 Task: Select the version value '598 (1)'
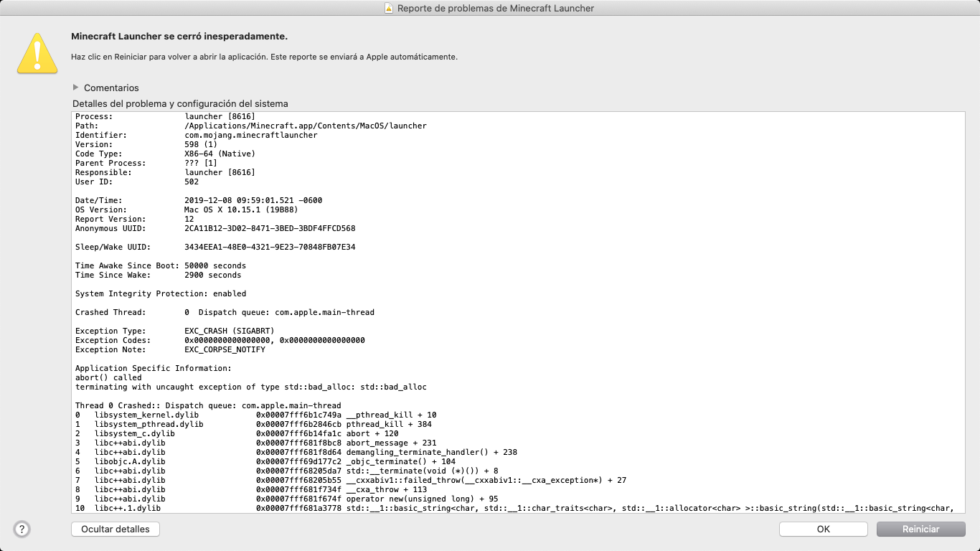tap(201, 144)
